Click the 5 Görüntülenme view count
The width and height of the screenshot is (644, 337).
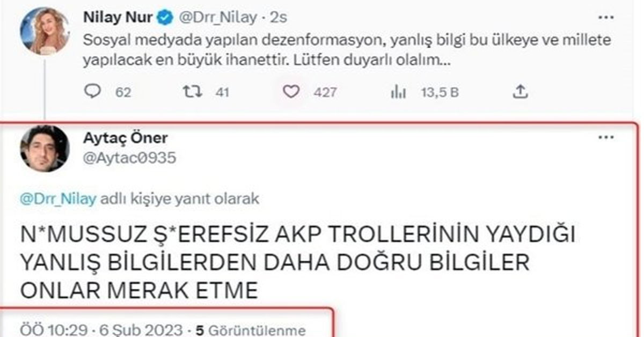click(x=250, y=330)
